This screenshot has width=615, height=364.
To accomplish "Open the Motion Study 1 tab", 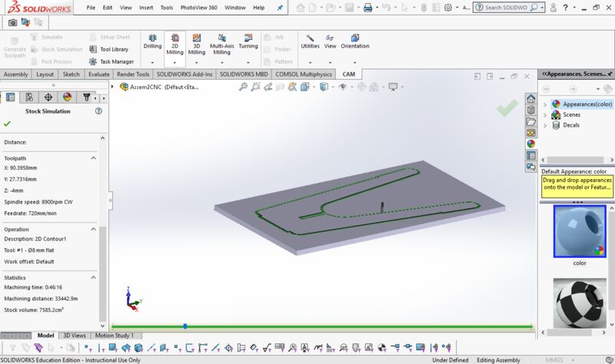I will [x=115, y=336].
